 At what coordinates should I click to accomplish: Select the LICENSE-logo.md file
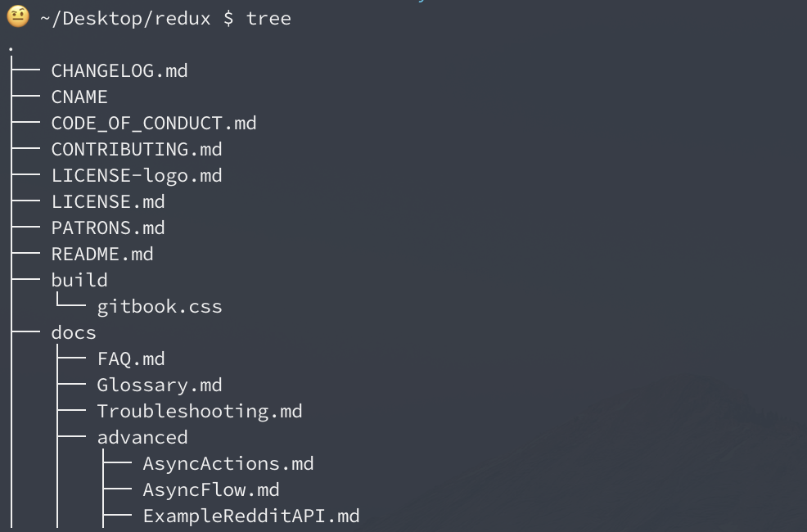pos(137,175)
